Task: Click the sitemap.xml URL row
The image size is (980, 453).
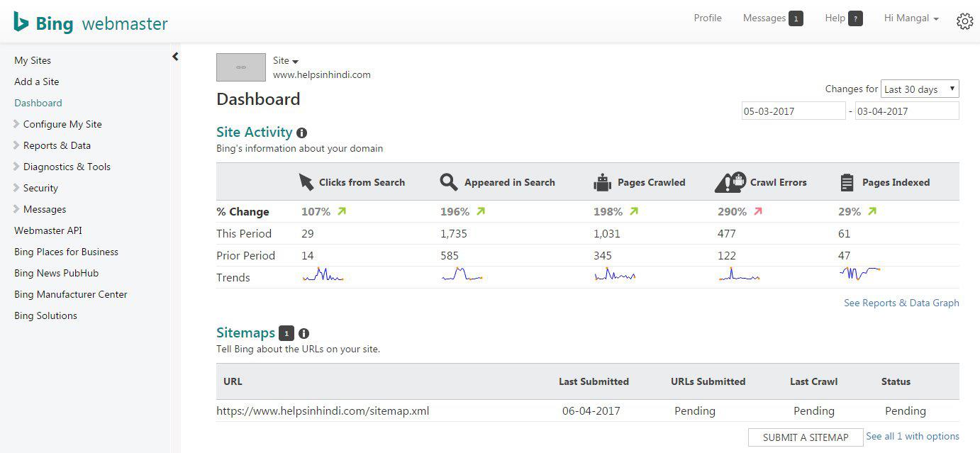Action: 588,410
